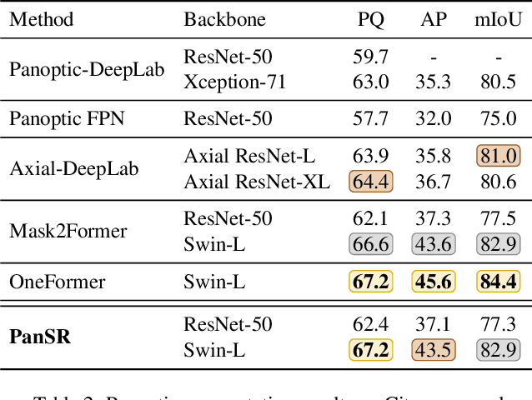This screenshot has width=532, height=400.
Task: Click the Axial ResNet-XL backbone cell
Action: [257, 181]
